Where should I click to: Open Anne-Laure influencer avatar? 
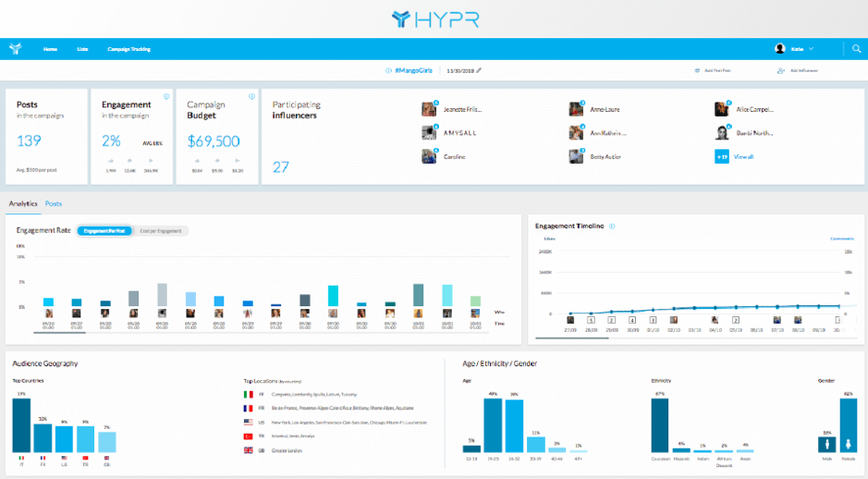click(576, 109)
